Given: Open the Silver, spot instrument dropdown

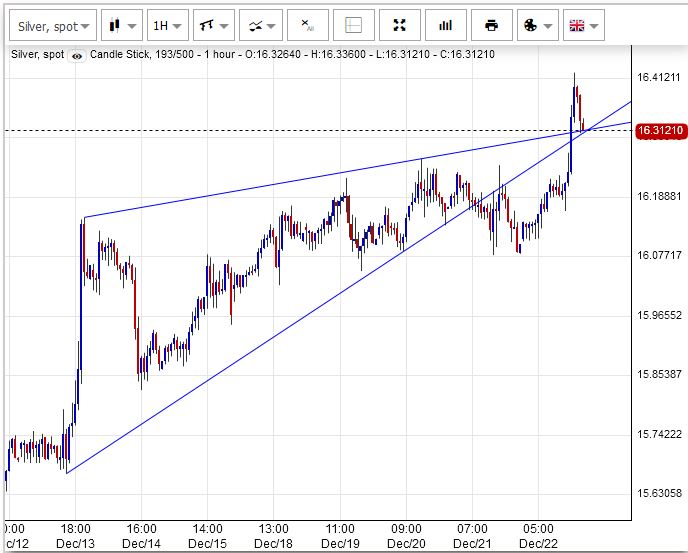Looking at the screenshot, I should tap(53, 26).
